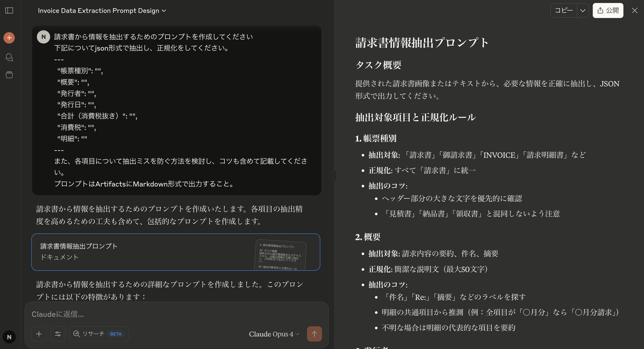Click the コピー copy button
Image resolution: width=644 pixels, height=349 pixels.
564,11
